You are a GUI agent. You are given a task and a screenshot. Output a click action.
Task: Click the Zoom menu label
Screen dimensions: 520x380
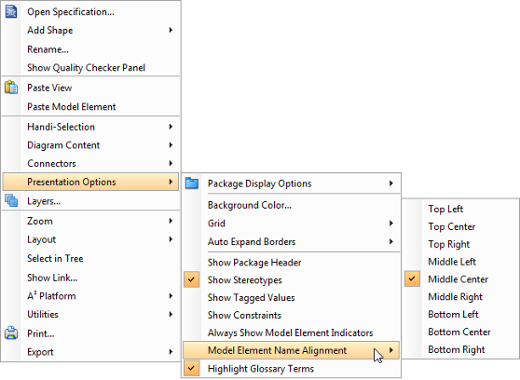[40, 221]
